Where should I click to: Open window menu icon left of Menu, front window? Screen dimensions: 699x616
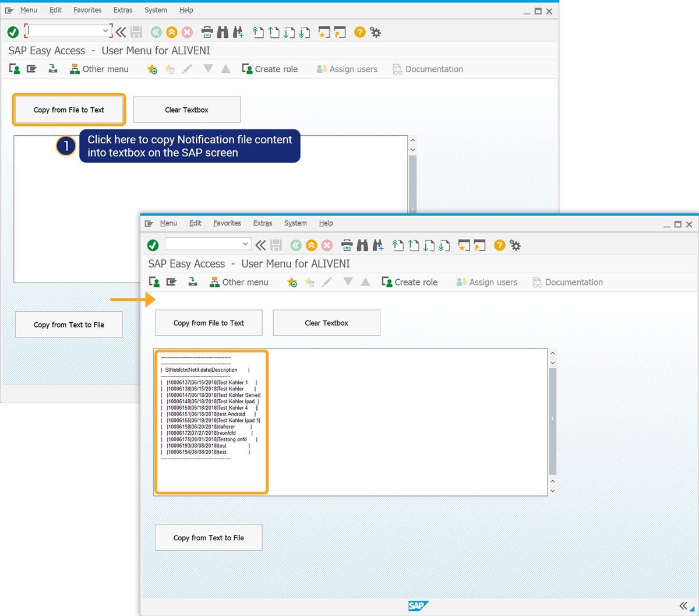click(149, 223)
